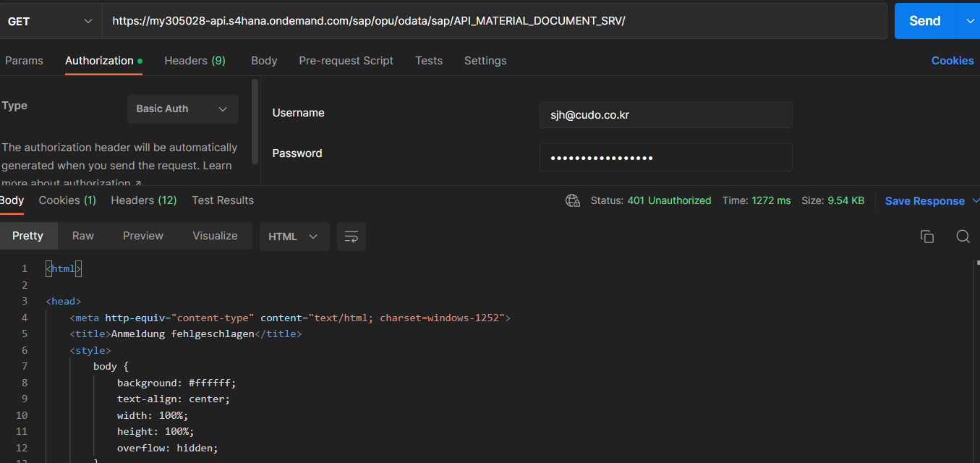Click the search response magnifier icon

pos(963,237)
